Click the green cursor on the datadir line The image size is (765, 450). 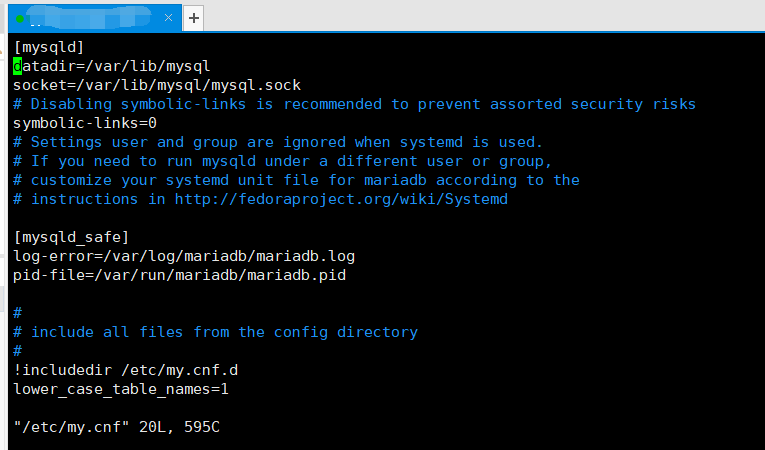point(17,66)
